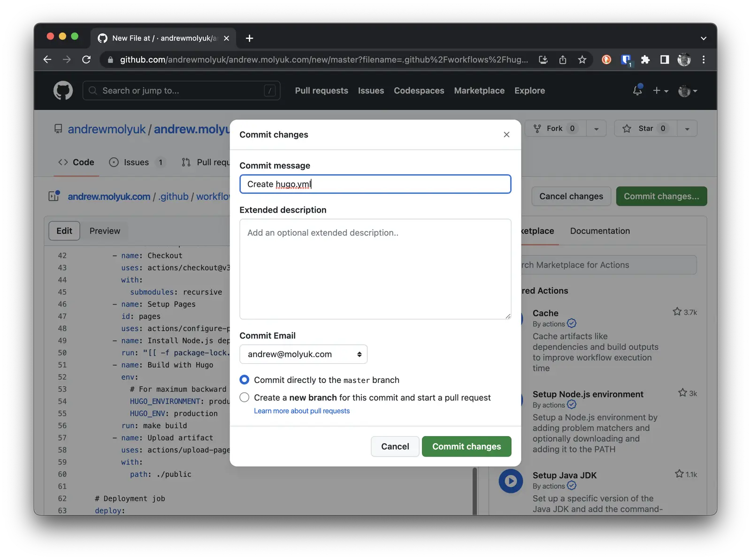Viewport: 751px width, 560px height.
Task: Expand the Fork button dropdown arrow
Action: tap(596, 128)
